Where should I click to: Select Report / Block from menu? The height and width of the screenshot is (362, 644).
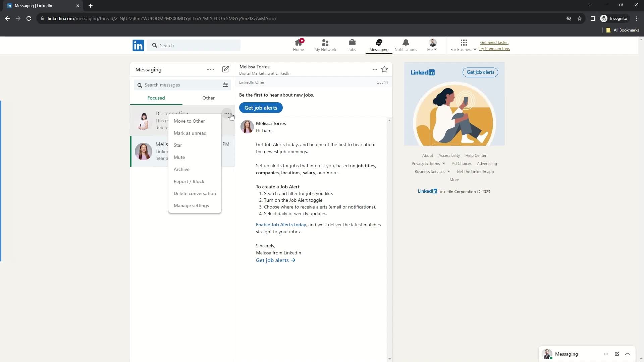tap(189, 181)
